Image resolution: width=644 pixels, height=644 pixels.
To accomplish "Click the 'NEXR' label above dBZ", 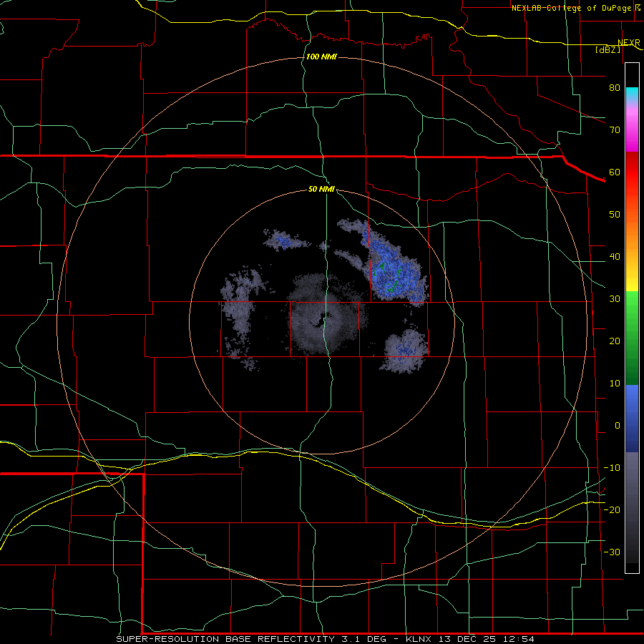I will click(628, 43).
